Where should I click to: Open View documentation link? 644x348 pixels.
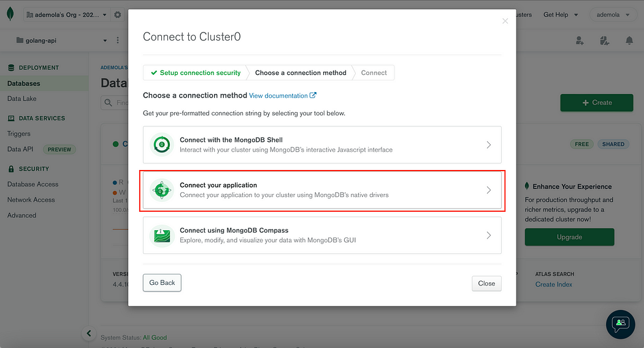283,96
